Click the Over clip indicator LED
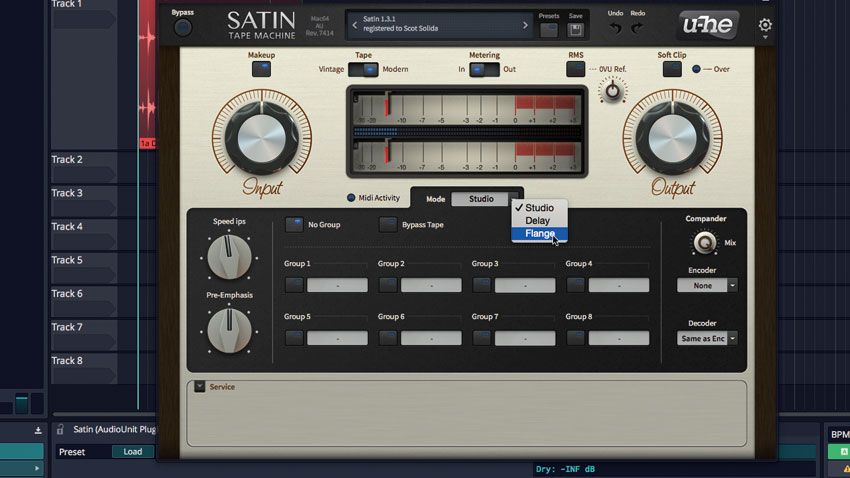Screen dimensions: 850x478 696,69
